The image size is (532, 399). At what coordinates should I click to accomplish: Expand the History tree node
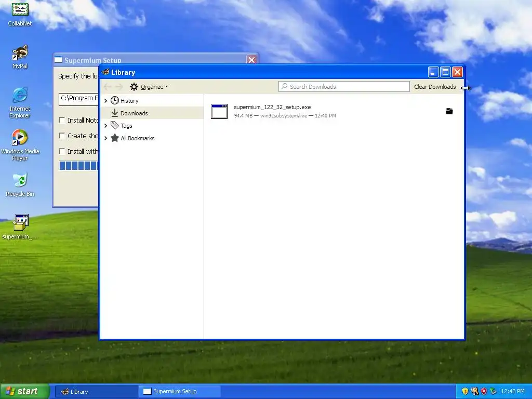(x=105, y=101)
